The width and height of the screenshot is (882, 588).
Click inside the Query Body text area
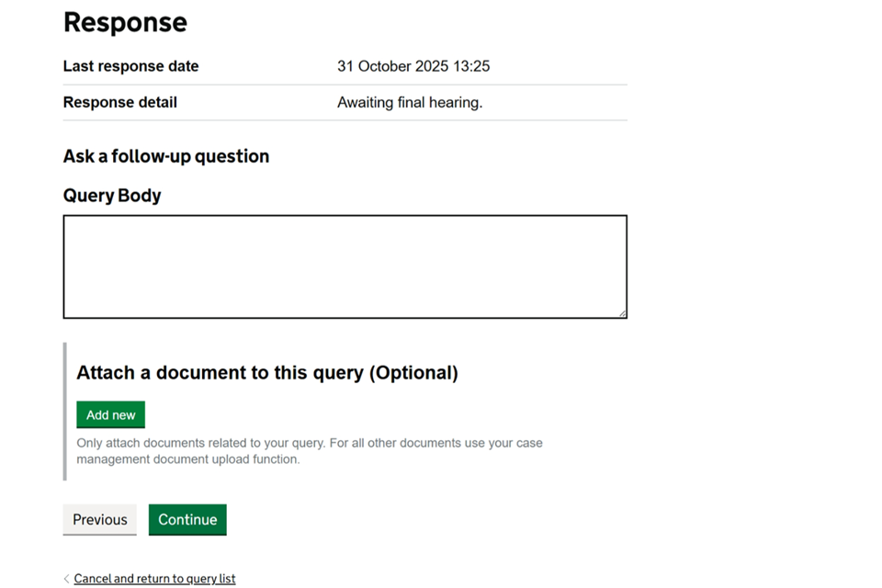(345, 266)
